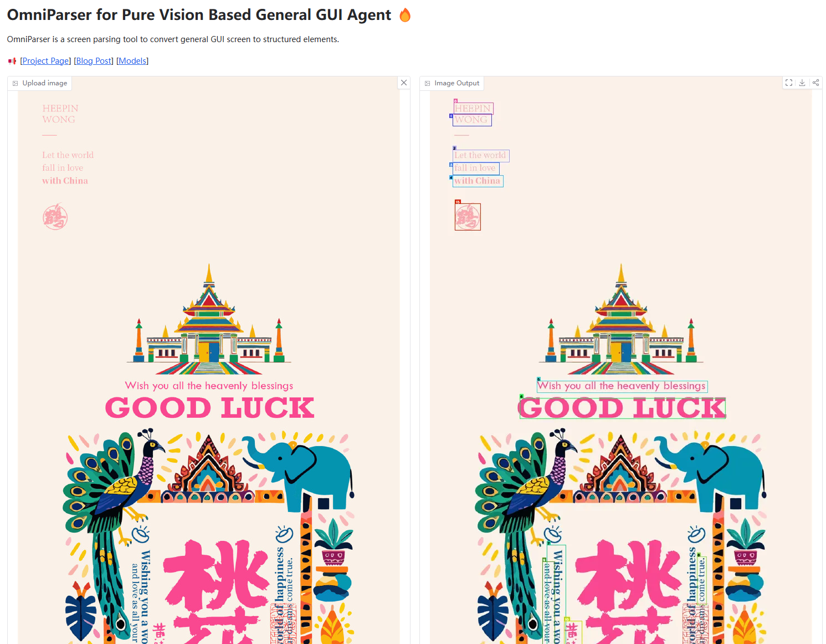The image size is (826, 644).
Task: Click the boxed "Wish you all the heavenly blessings" output text
Action: click(x=622, y=386)
